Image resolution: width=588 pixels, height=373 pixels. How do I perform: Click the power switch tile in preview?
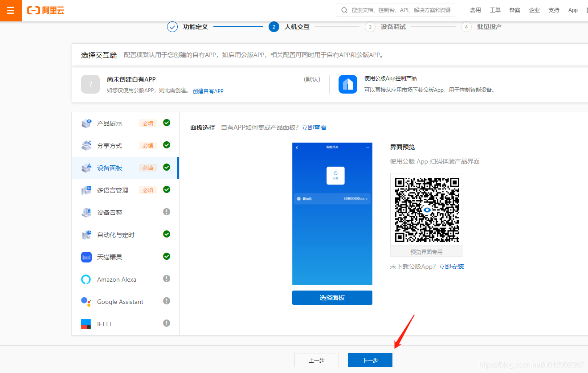pyautogui.click(x=335, y=176)
